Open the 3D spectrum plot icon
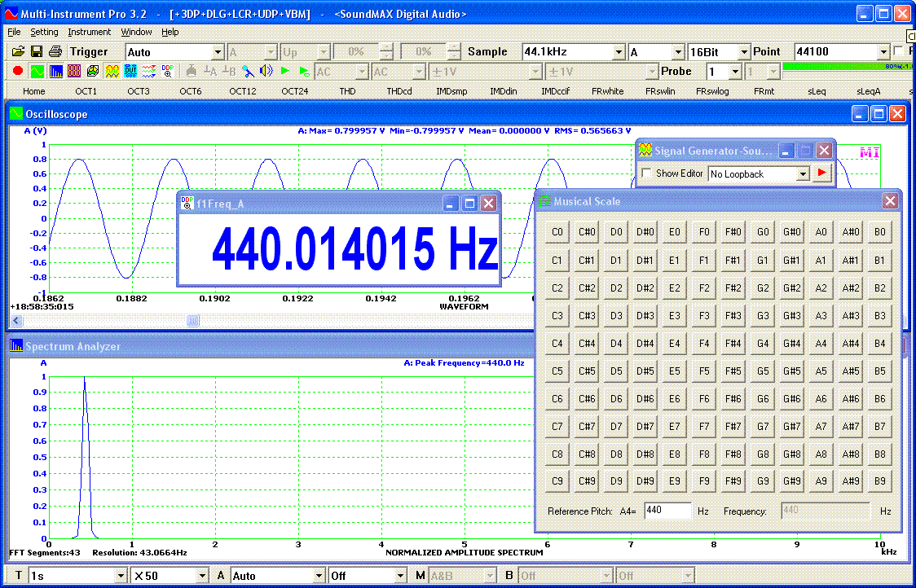916x588 pixels. click(x=93, y=71)
